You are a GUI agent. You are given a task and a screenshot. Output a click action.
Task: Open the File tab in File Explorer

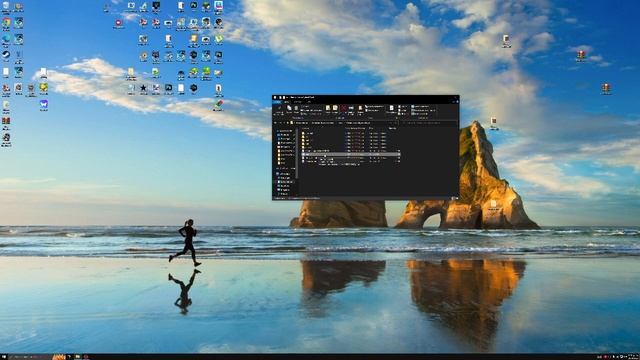tap(277, 102)
